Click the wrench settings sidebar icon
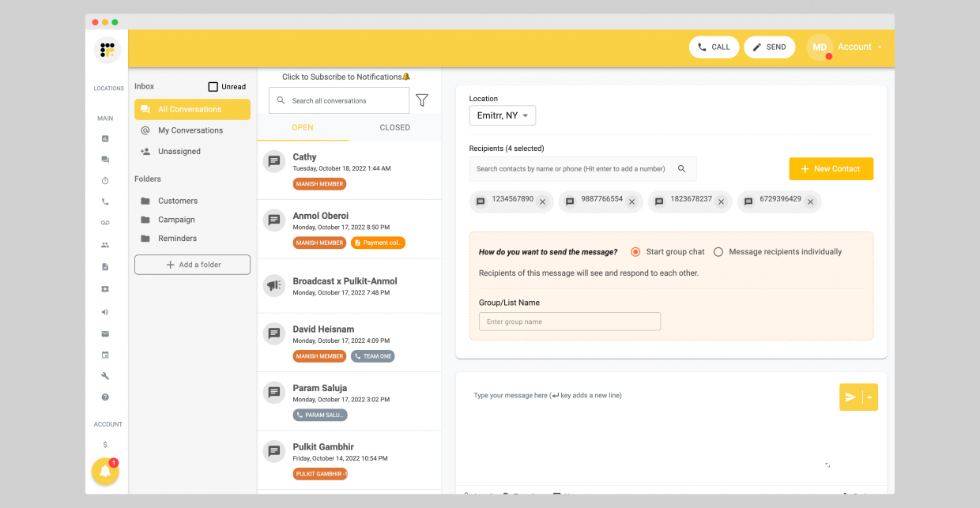 coord(105,376)
